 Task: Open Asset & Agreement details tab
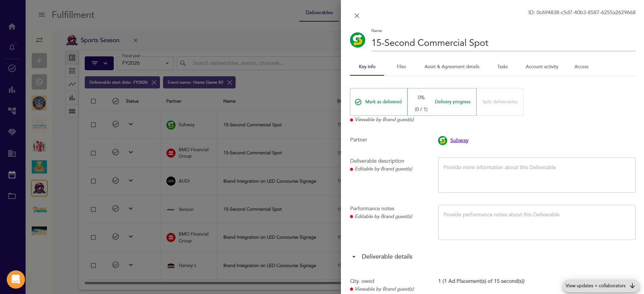click(x=452, y=67)
